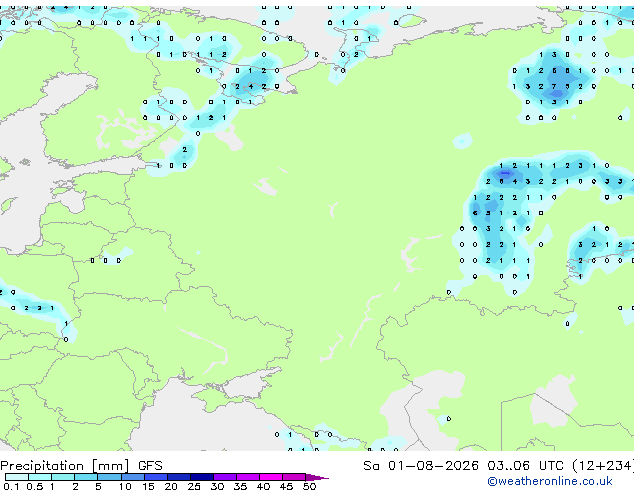
Task: Click the 'Precipitation [mm] GFS' title text
Action: point(81,466)
